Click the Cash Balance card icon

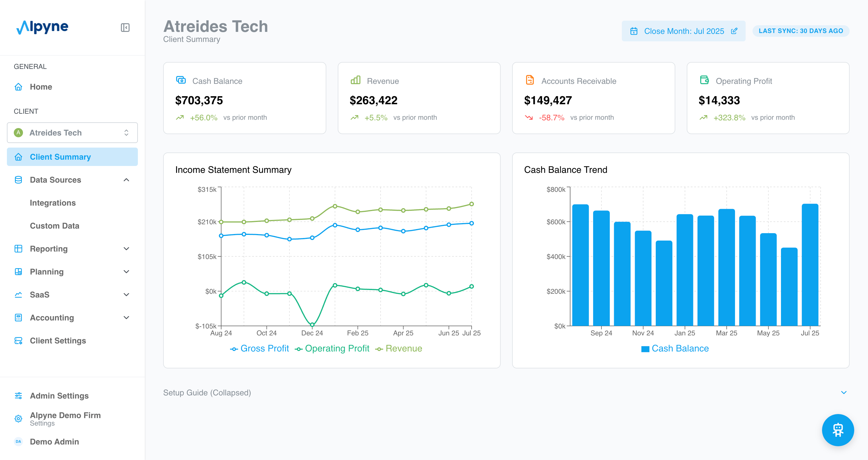click(x=181, y=80)
